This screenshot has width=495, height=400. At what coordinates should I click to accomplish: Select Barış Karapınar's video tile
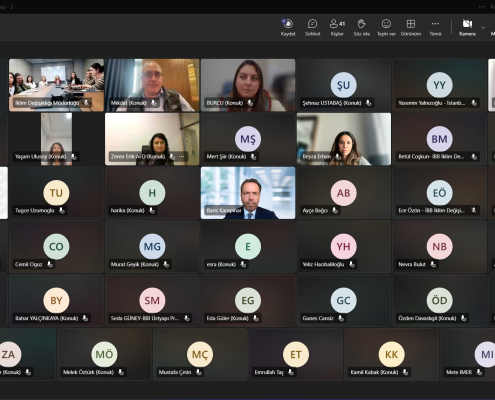point(248,193)
